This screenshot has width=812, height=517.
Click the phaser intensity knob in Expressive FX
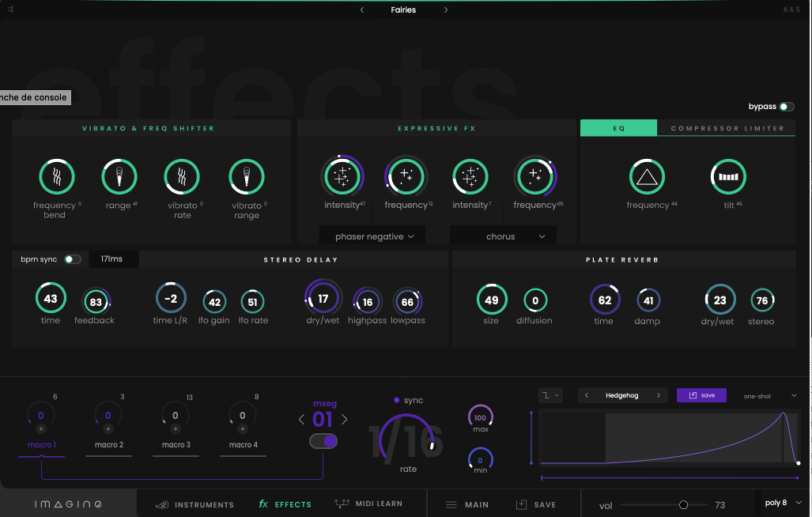342,176
